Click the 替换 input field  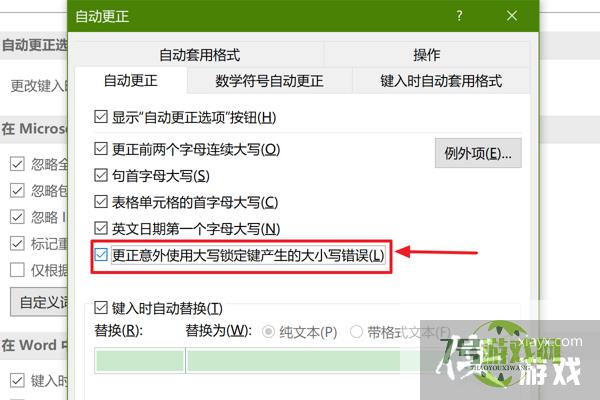(x=140, y=361)
